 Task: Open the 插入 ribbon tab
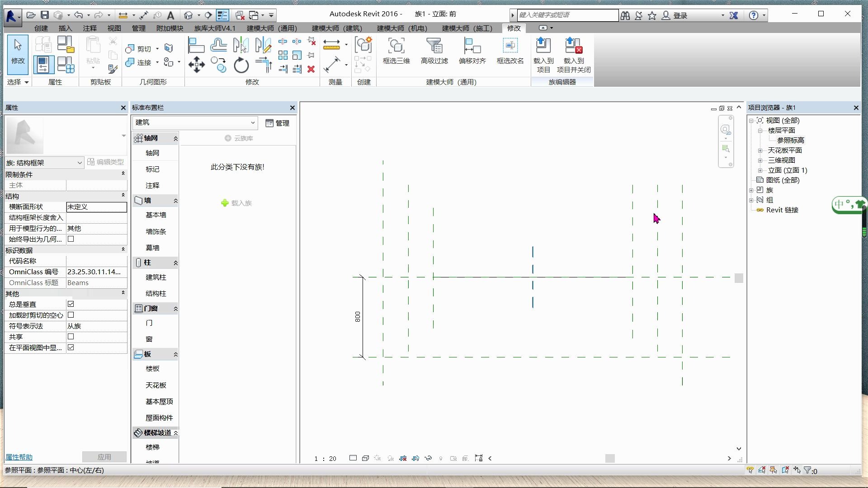[65, 28]
